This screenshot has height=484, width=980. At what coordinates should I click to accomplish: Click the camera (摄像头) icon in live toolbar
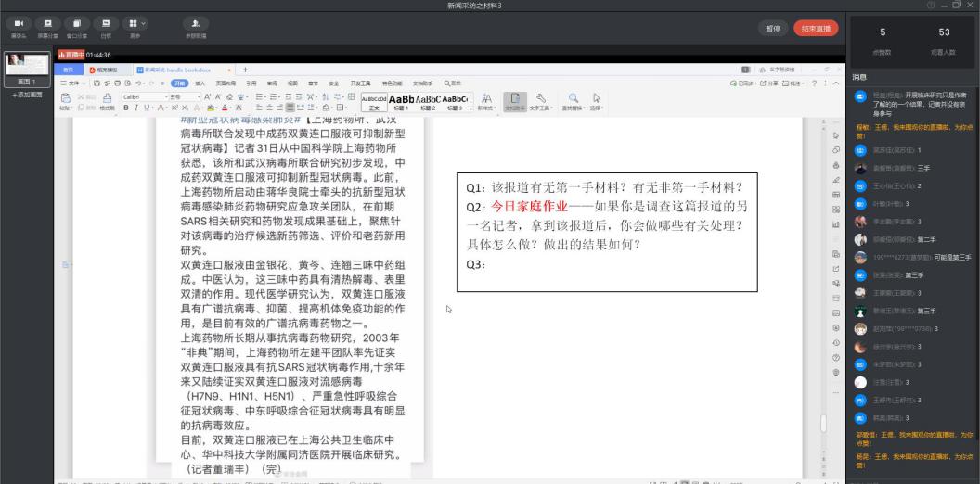click(19, 25)
